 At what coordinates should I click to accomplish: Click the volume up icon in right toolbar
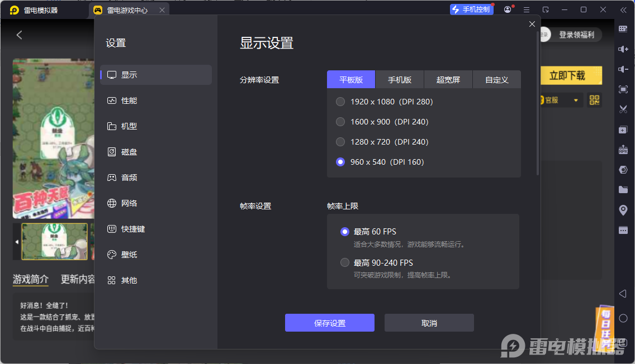623,49
